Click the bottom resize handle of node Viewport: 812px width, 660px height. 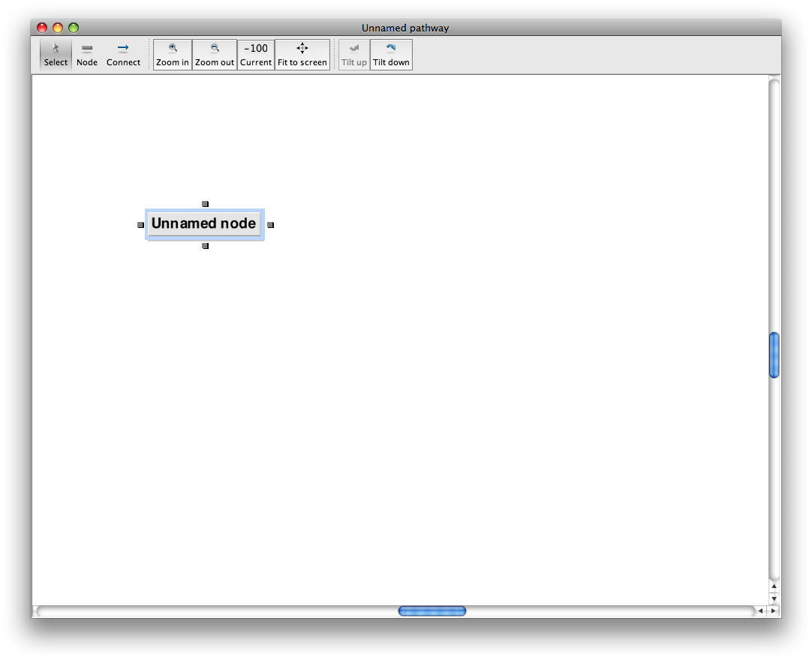[205, 246]
